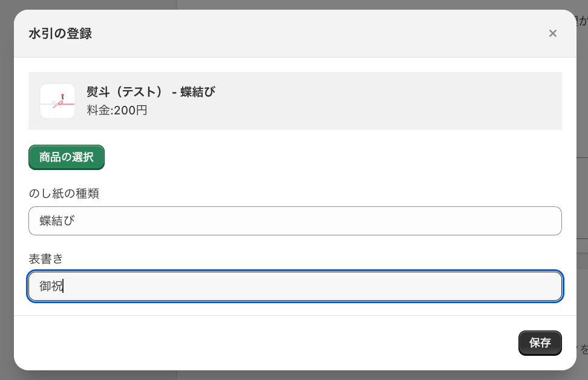This screenshot has width=588, height=380.
Task: Focus the のし紙の種類 text field
Action: point(295,221)
